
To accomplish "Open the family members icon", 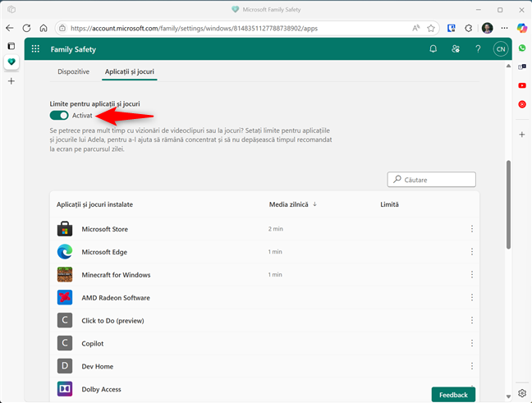I will [456, 49].
